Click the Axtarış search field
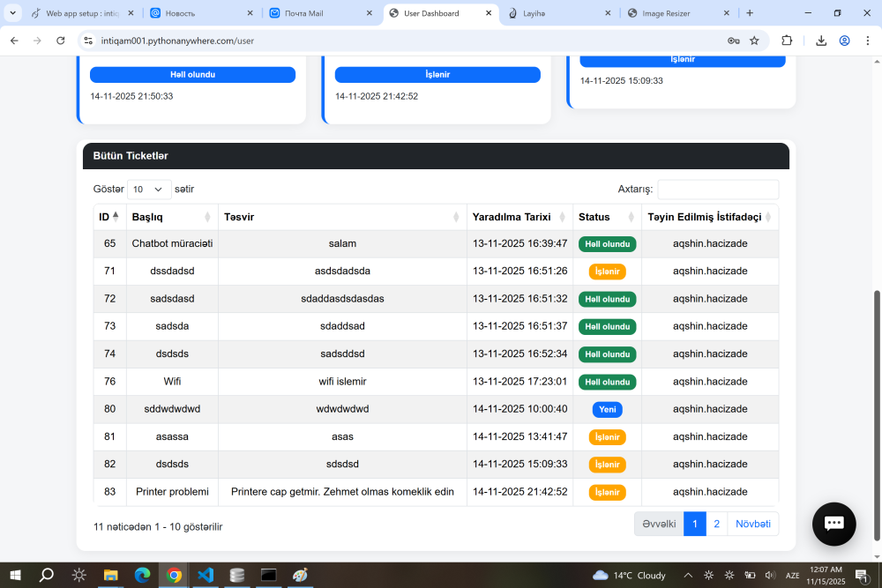Image resolution: width=882 pixels, height=588 pixels. coord(717,189)
